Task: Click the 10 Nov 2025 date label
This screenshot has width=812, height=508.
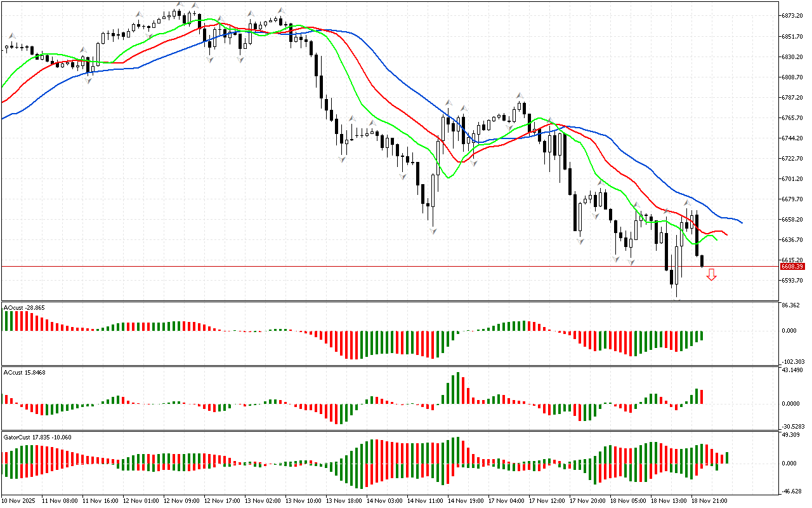Action: tap(20, 501)
